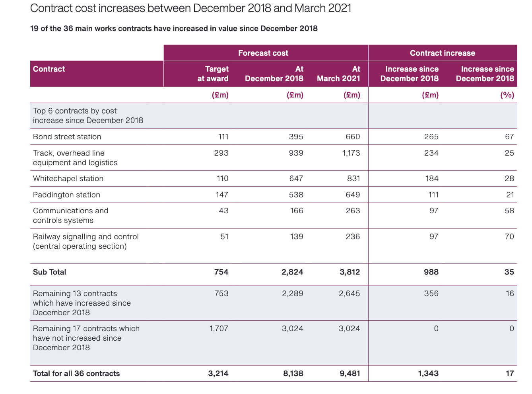532x394 pixels.
Task: Click Communications percentage 58
Action: [x=509, y=211]
